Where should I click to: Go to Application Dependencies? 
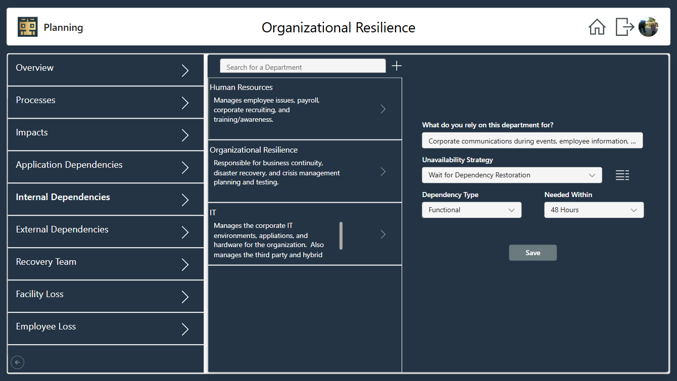[105, 167]
